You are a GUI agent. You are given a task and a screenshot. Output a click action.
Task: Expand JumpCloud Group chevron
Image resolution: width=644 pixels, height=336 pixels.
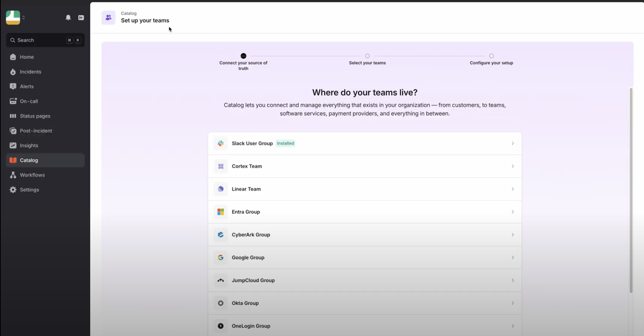[513, 280]
